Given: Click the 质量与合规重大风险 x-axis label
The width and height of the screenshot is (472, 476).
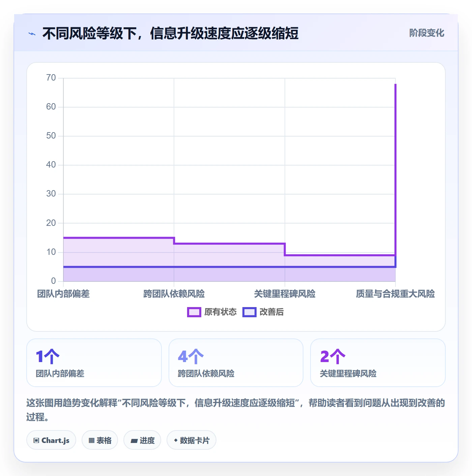Looking at the screenshot, I should pyautogui.click(x=395, y=294).
